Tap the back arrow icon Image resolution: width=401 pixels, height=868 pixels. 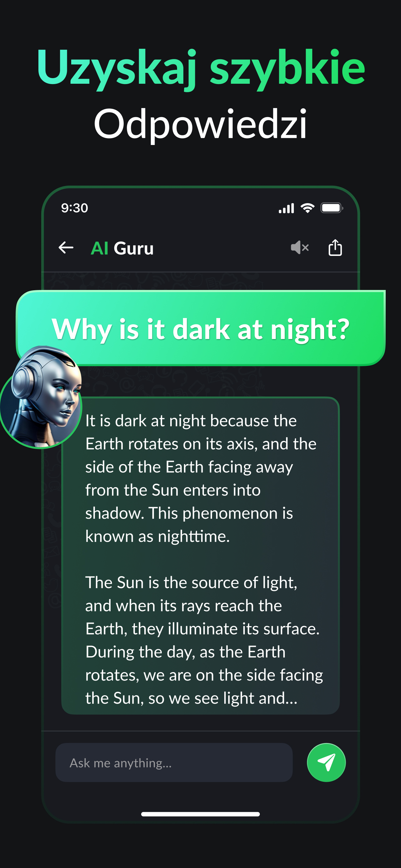coord(66,248)
